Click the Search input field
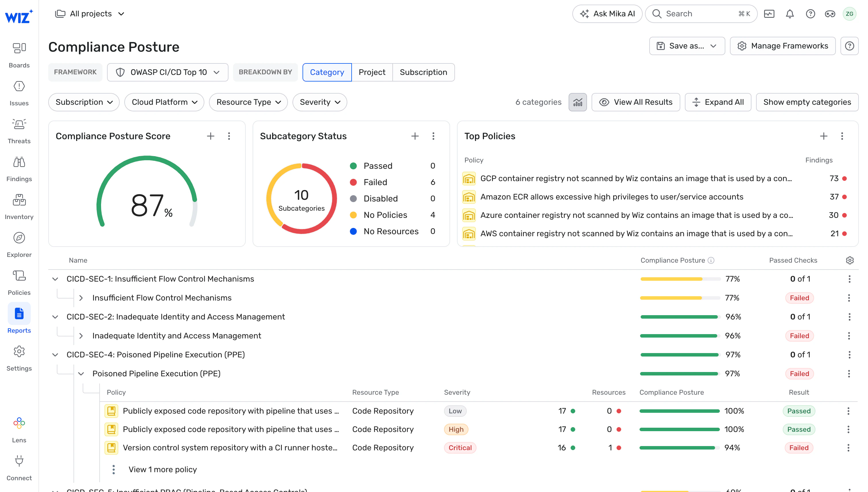The height and width of the screenshot is (492, 868). [701, 14]
